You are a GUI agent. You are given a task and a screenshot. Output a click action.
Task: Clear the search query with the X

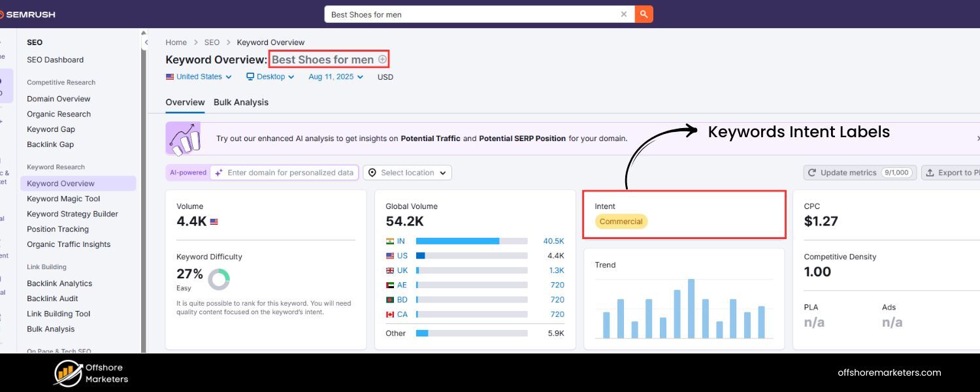pos(624,14)
